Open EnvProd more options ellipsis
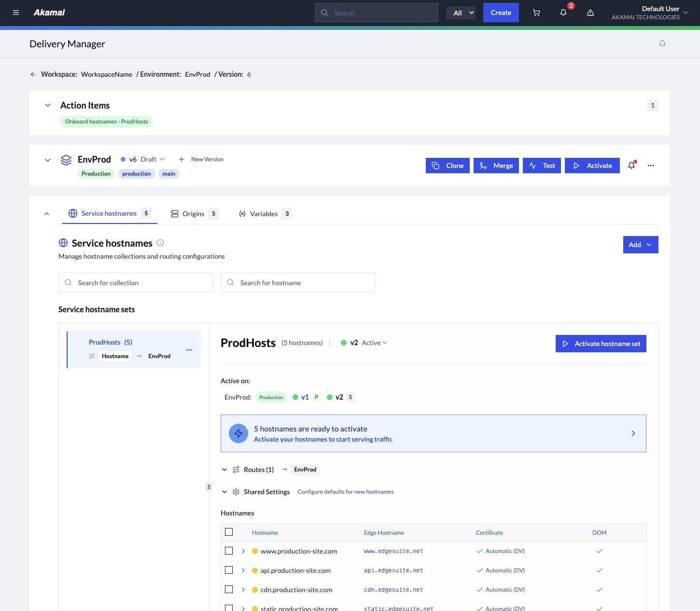Screen dimensions: 700x611 651,166
